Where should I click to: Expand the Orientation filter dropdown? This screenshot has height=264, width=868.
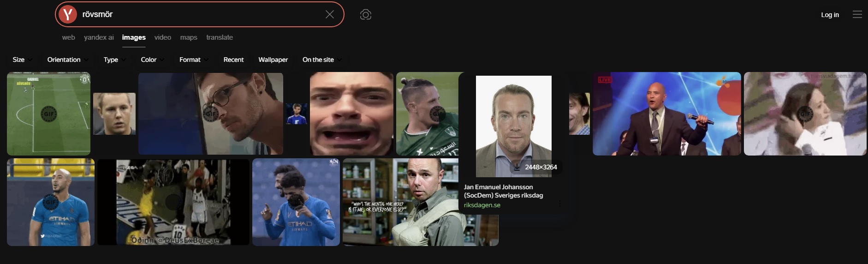[x=68, y=60]
